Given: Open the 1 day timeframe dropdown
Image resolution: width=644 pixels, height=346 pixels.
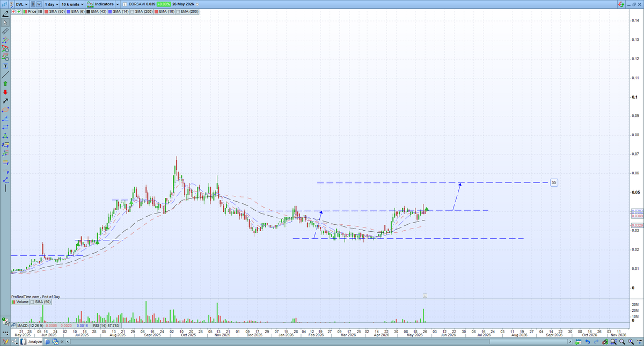Looking at the screenshot, I should click(52, 4).
